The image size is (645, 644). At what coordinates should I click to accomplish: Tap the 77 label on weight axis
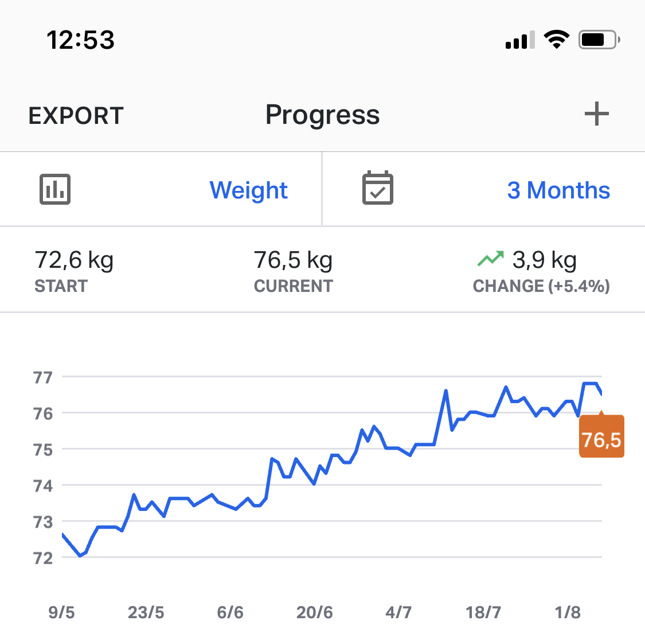[x=43, y=377]
